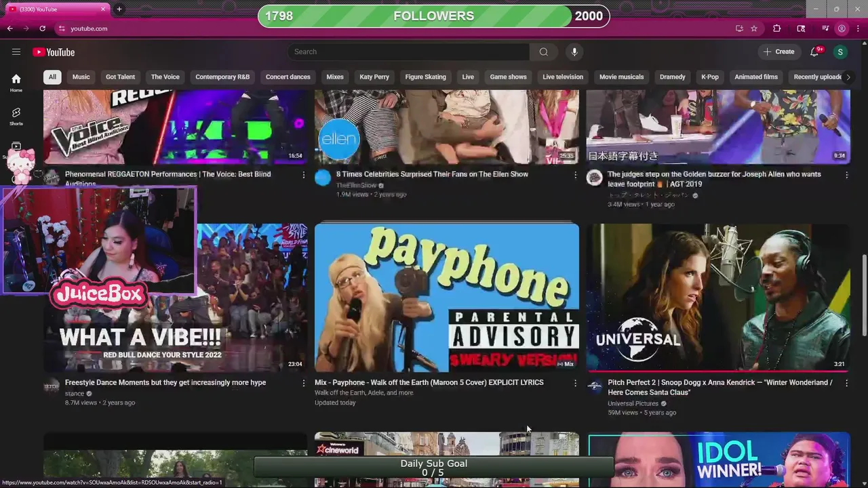Open the browser profile icon

click(842, 28)
